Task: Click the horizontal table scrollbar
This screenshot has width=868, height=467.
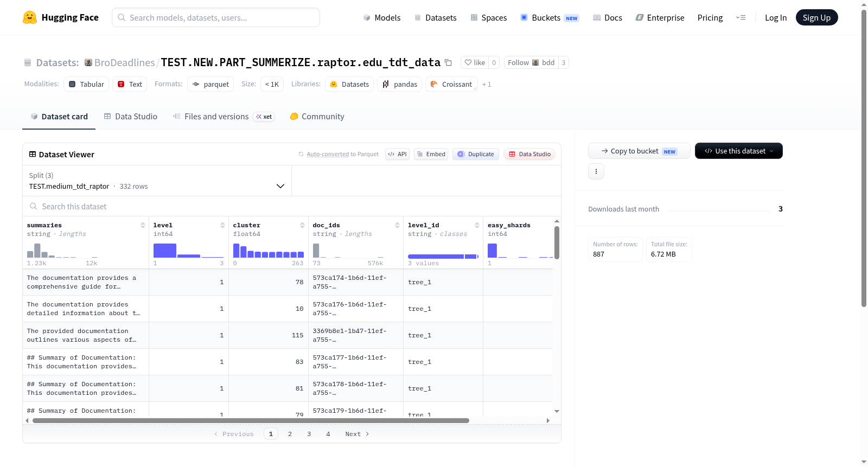Action: [x=251, y=420]
